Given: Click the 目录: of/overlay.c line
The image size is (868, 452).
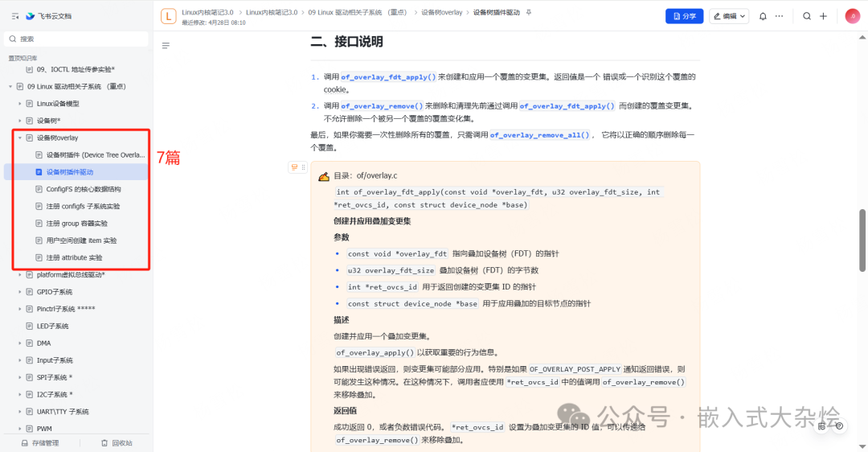Looking at the screenshot, I should click(x=366, y=175).
